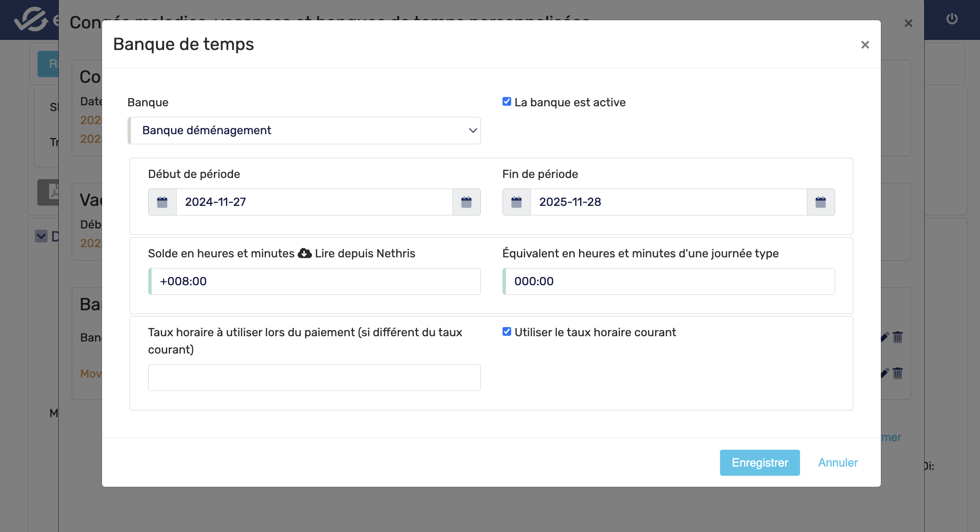
Task: Click the background trash delete icon
Action: coord(898,337)
